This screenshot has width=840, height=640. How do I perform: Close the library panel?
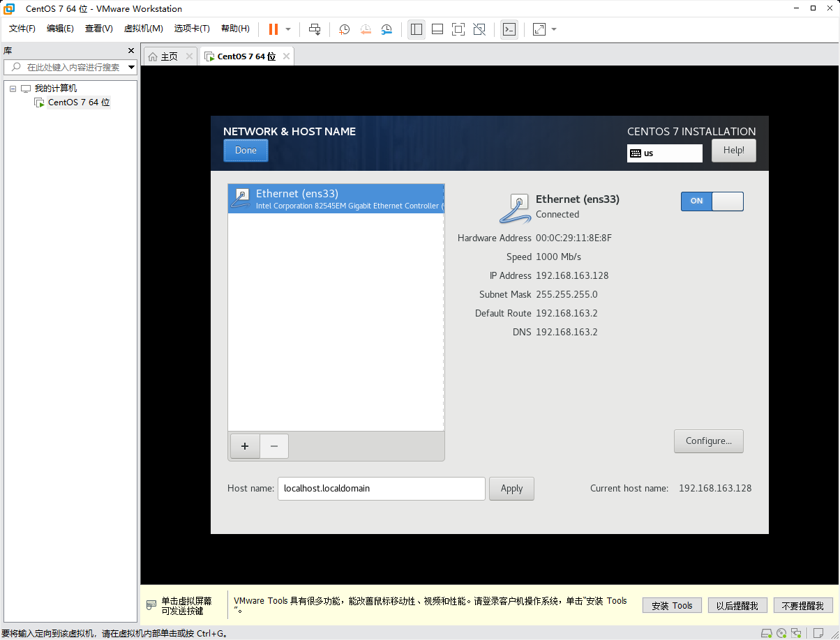[x=130, y=51]
